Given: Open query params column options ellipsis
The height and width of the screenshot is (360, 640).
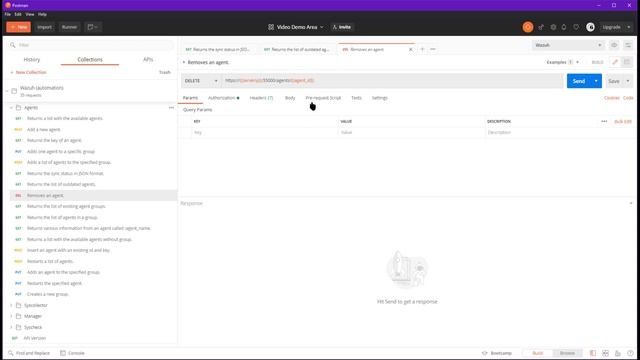Looking at the screenshot, I should click(x=604, y=122).
